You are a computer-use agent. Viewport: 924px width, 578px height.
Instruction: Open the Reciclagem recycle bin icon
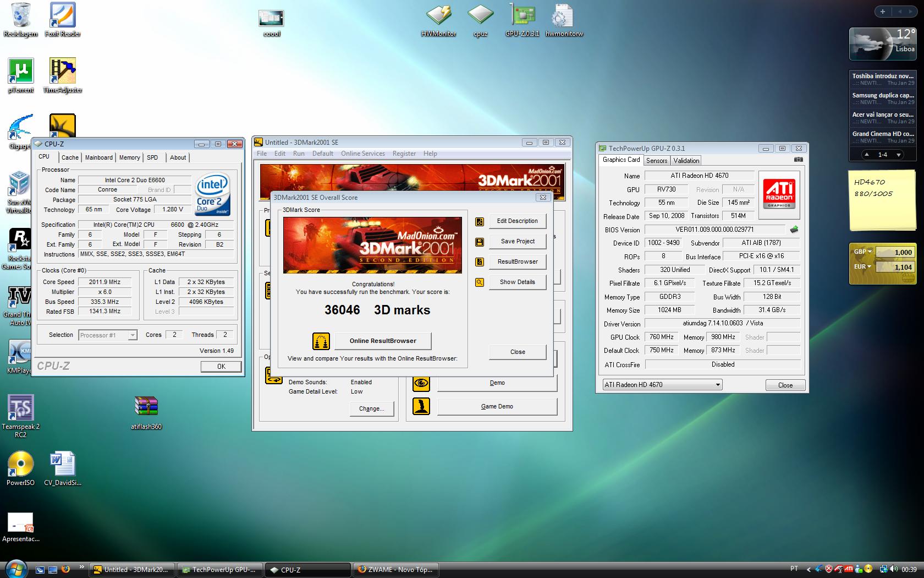click(x=20, y=20)
